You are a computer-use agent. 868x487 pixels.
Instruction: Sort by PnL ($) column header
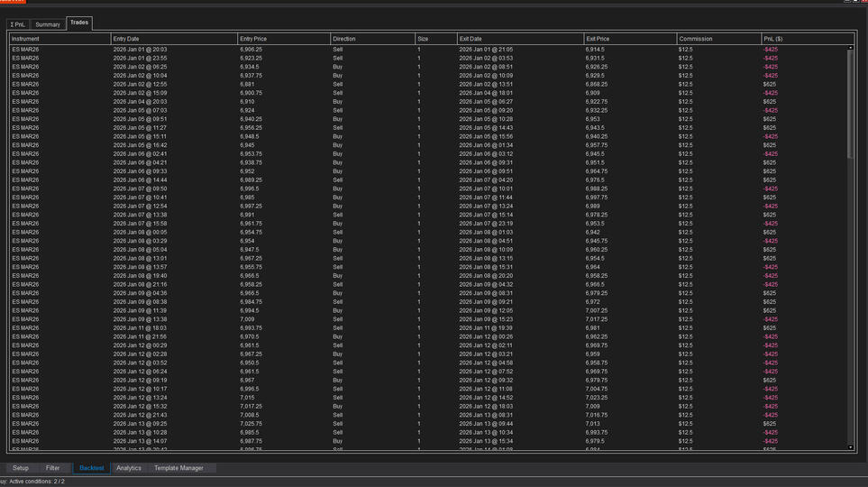pos(802,39)
